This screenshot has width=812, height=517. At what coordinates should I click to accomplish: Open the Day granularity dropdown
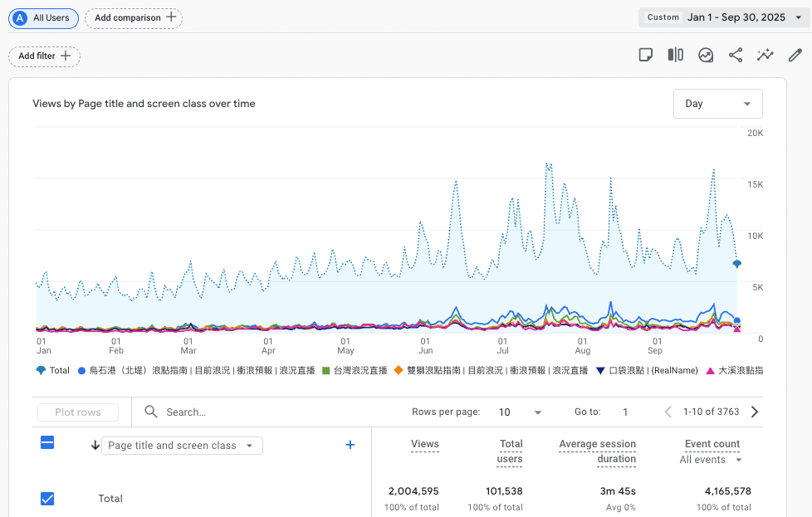pos(717,103)
